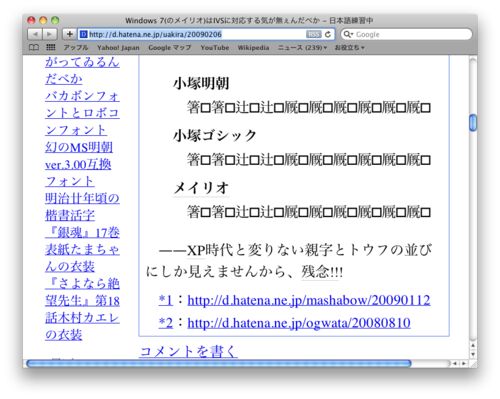Screen dimensions: 500x399
Task: Open the アップル bookmark
Action: (76, 48)
